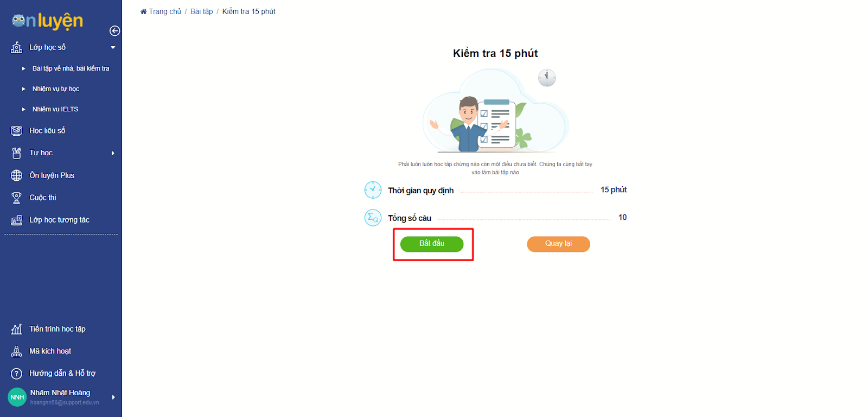Collapse sidebar with the back arrow icon
This screenshot has height=417, width=868.
tap(114, 31)
